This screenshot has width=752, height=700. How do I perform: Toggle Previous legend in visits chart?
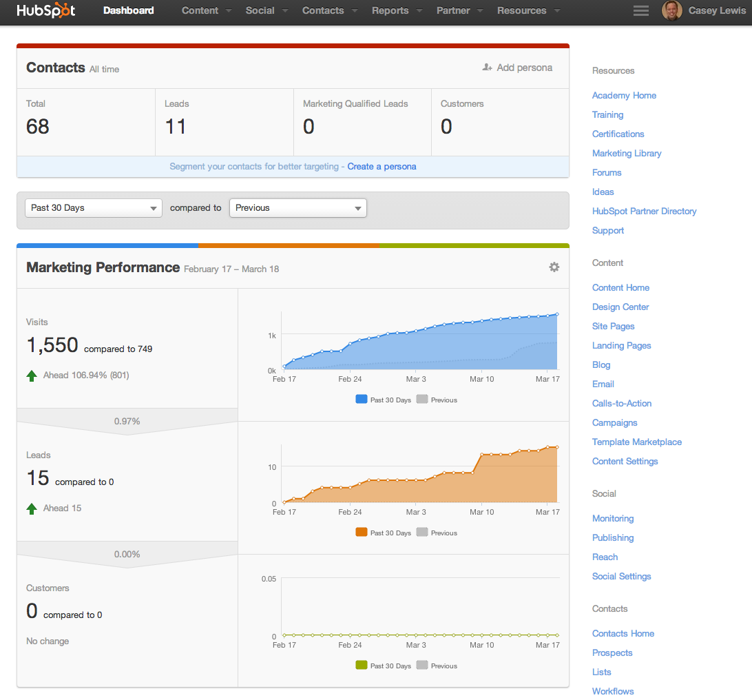pyautogui.click(x=437, y=400)
